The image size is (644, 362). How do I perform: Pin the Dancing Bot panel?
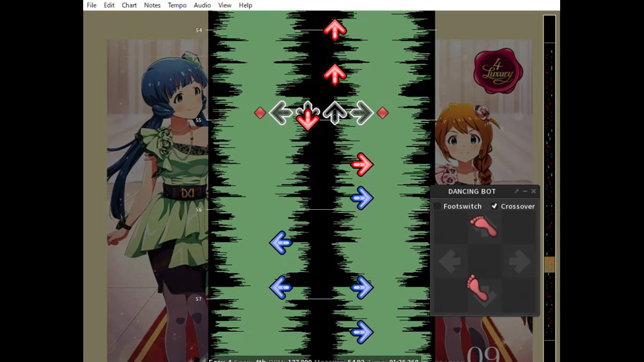coord(517,191)
